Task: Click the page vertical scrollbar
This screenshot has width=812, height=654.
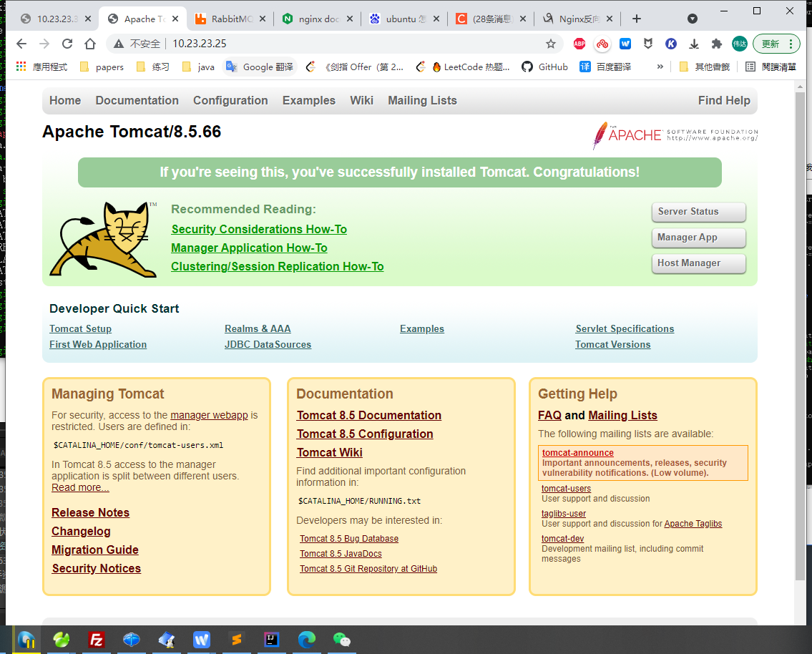Action: [800, 336]
